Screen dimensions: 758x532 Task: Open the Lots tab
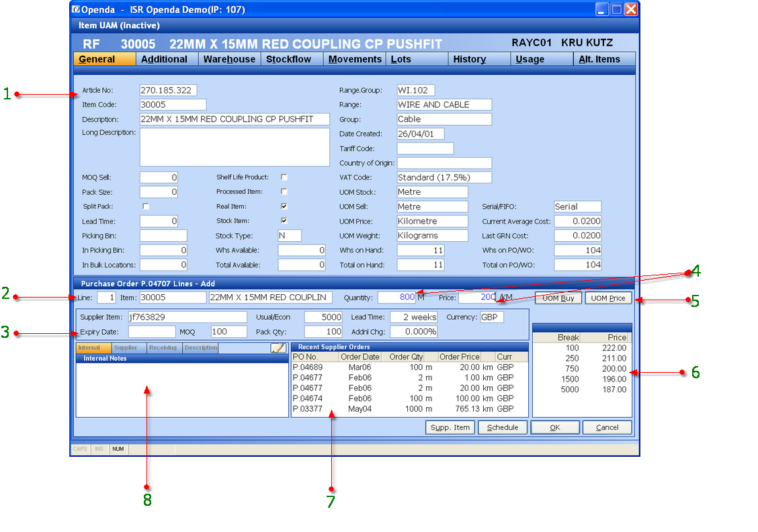[417, 59]
